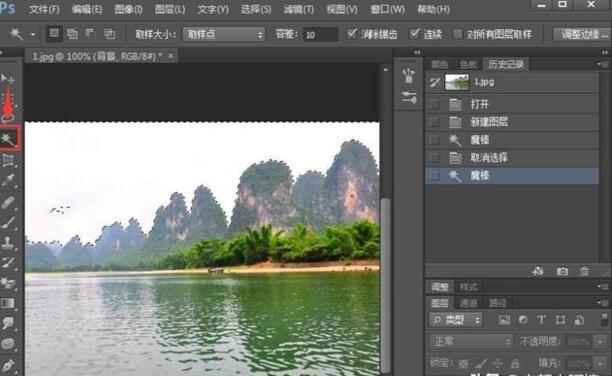This screenshot has width=612, height=376.
Task: Click the 调整边缘 refine edge button
Action: [x=583, y=34]
